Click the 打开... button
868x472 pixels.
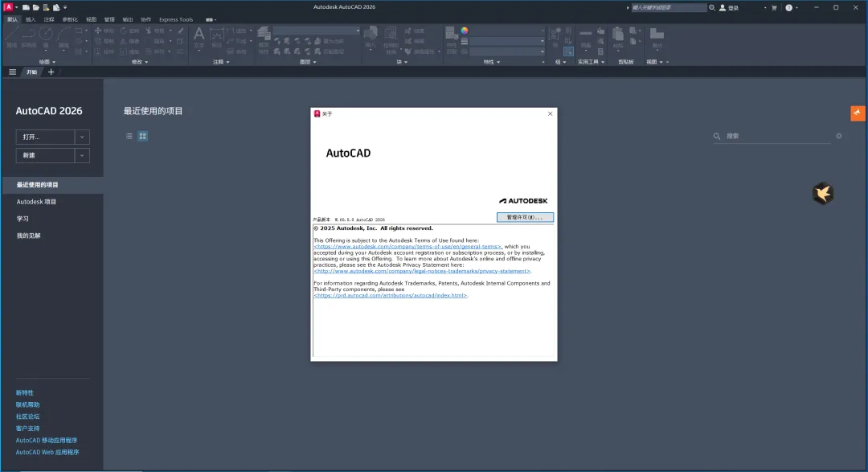[45, 137]
